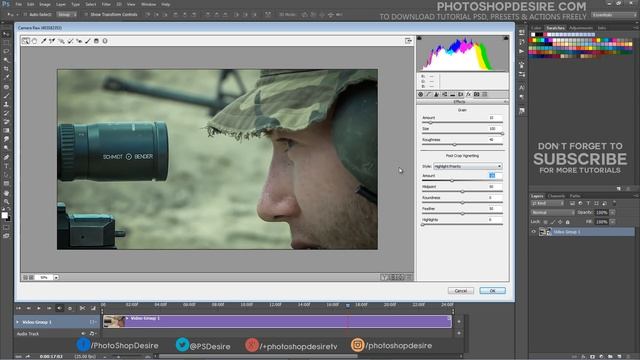Select the Targeted Adjustment tool
The height and width of the screenshot is (360, 640).
tap(61, 41)
